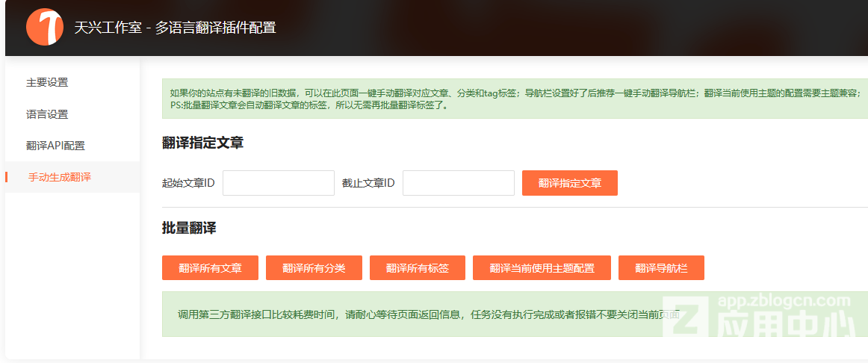This screenshot has height=363, width=868.
Task: Open 翻译API配置 settings page
Action: pyautogui.click(x=55, y=146)
